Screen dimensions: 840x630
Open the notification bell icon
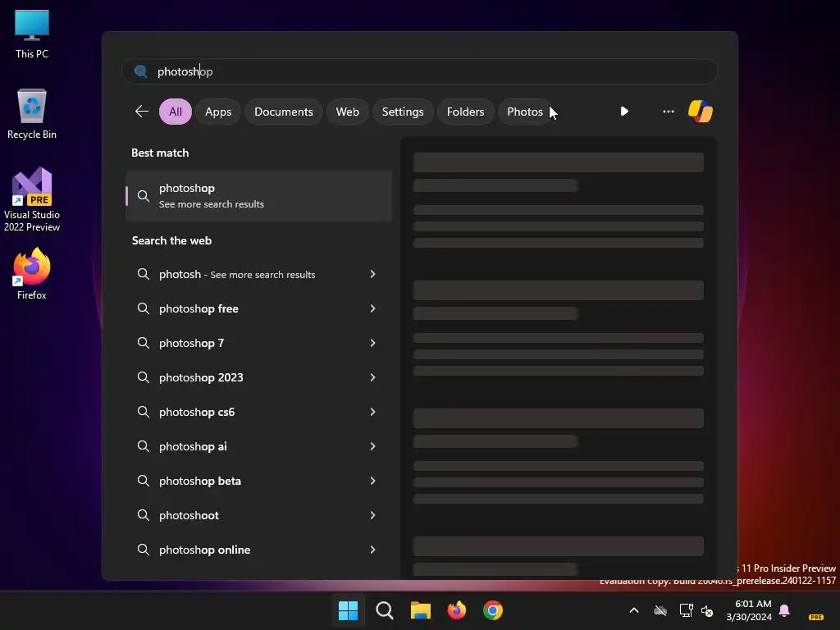(784, 610)
